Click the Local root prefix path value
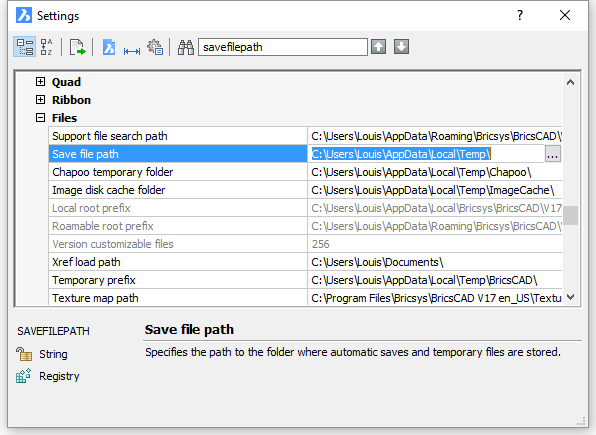This screenshot has width=596, height=435. 436,208
